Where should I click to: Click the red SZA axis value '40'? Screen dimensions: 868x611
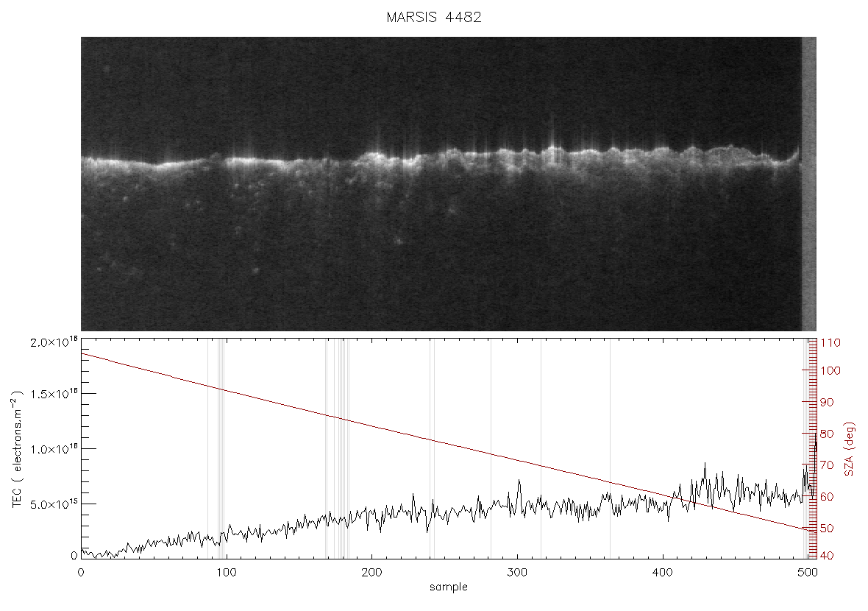[827, 555]
